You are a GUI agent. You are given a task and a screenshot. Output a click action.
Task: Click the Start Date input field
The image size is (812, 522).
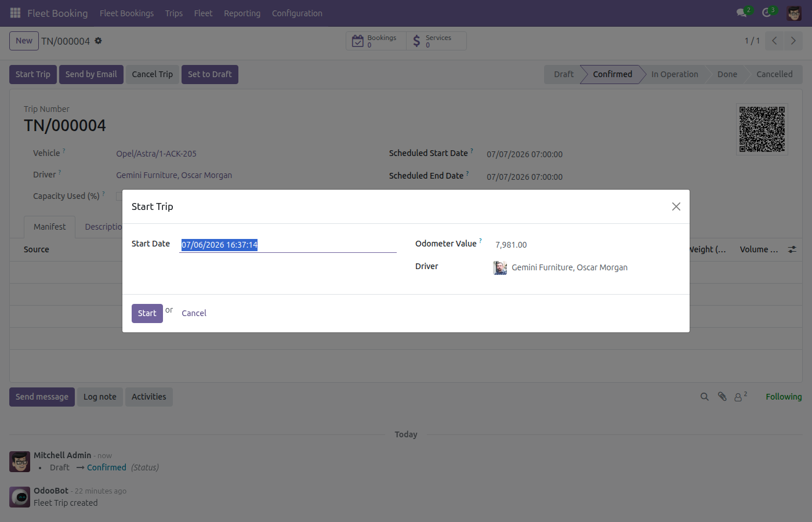[288, 245]
